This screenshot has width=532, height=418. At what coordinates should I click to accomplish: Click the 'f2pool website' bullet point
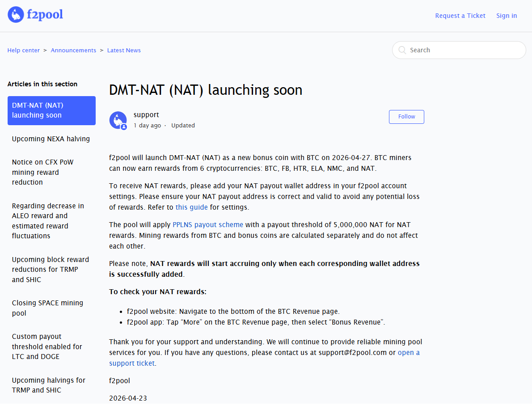click(233, 312)
